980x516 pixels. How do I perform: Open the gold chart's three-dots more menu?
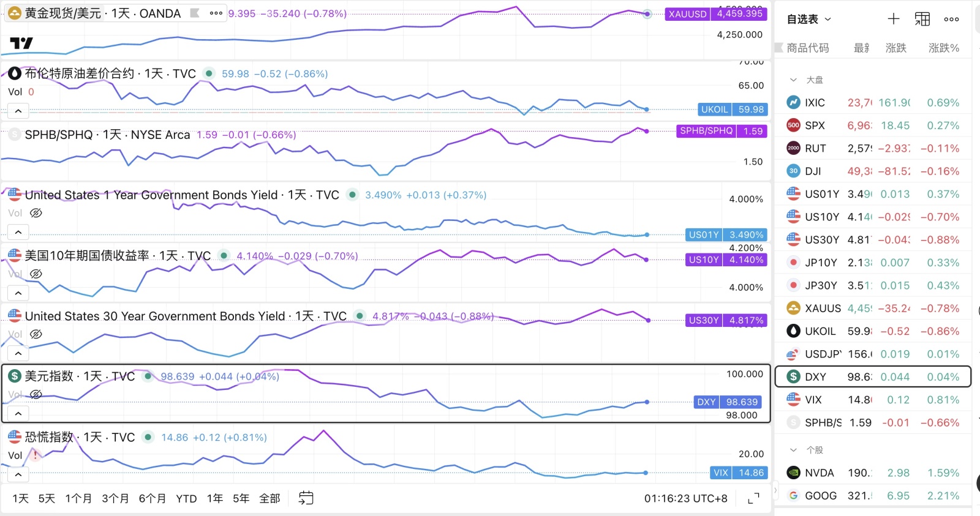[216, 13]
